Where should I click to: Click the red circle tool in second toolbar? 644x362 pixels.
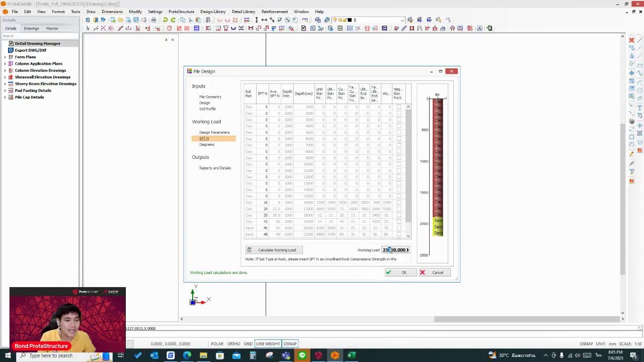coord(170,28)
